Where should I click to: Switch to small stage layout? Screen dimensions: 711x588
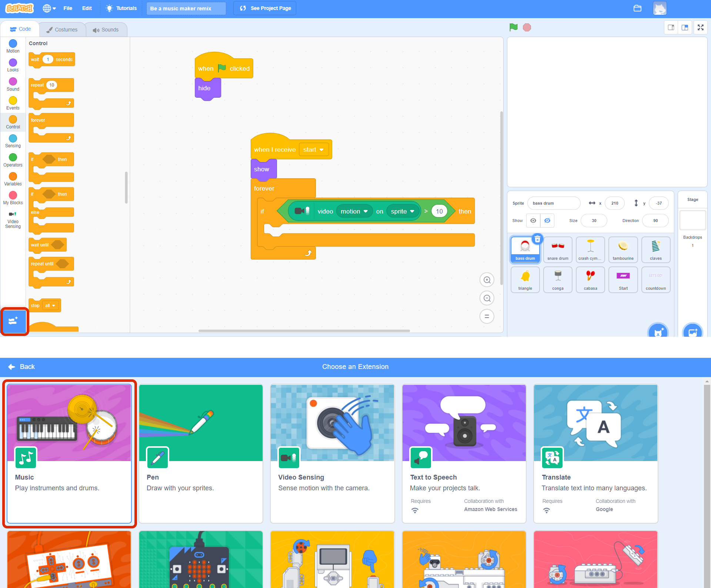coord(671,27)
